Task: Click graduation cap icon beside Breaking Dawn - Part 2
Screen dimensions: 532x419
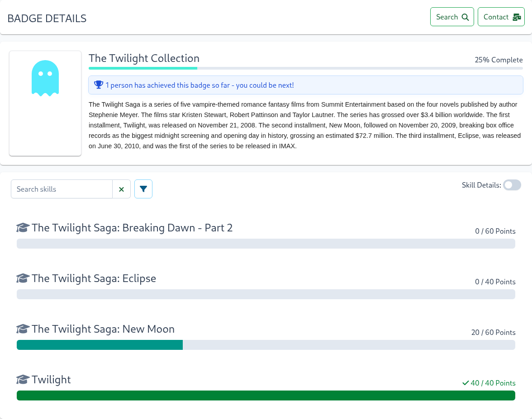Action: [23, 228]
